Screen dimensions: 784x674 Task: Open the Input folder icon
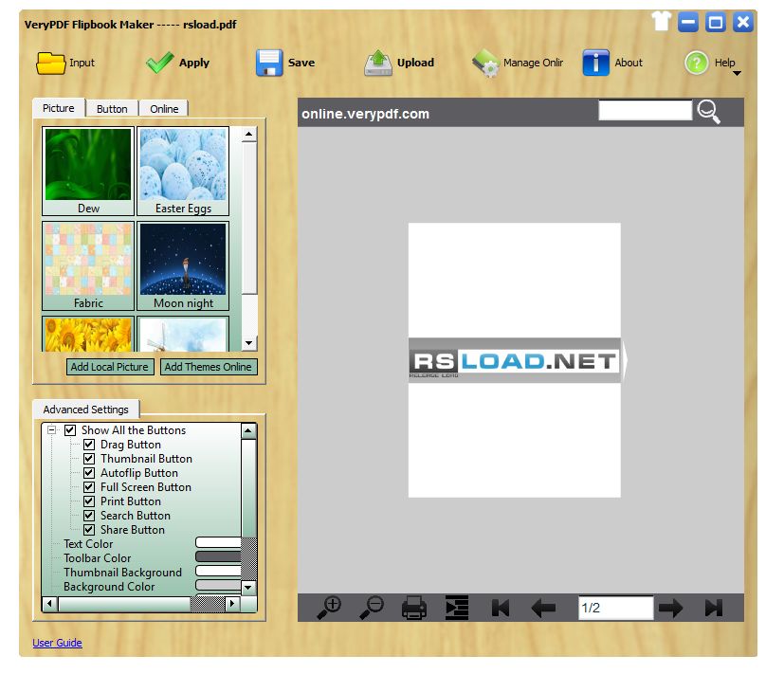coord(50,63)
